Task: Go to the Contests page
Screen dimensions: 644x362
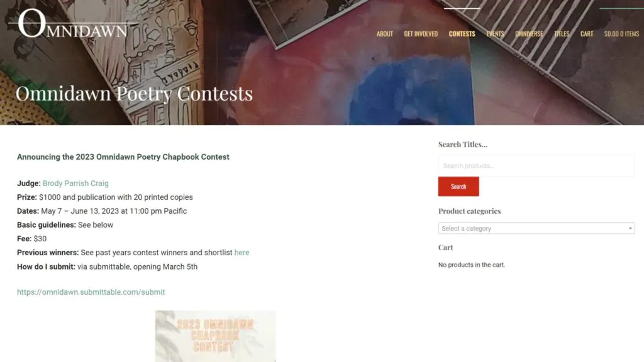Action: click(x=462, y=34)
